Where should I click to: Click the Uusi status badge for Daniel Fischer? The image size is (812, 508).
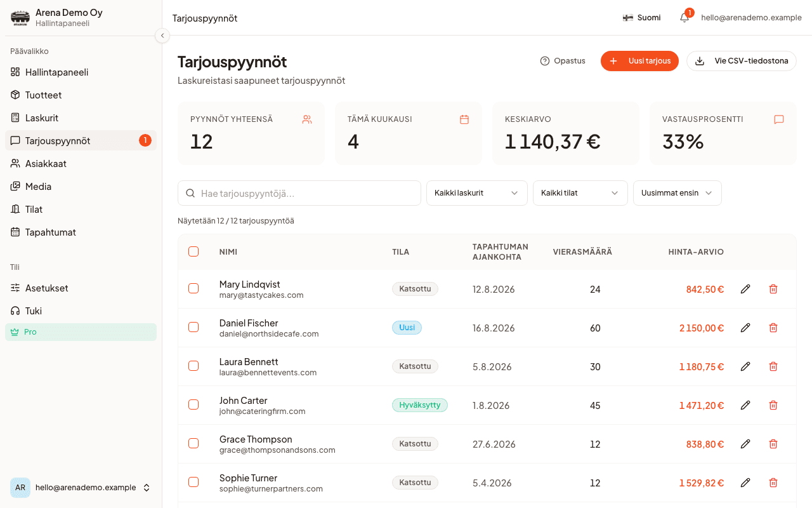point(407,328)
